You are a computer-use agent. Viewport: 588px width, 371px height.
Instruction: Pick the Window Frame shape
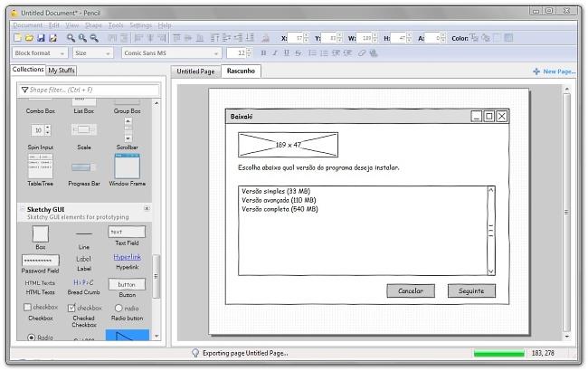pyautogui.click(x=128, y=166)
